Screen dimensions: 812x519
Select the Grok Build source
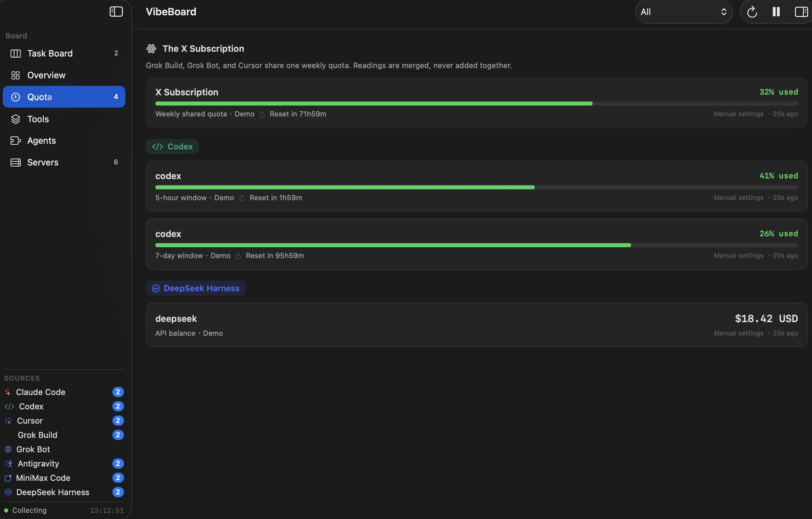[64, 435]
